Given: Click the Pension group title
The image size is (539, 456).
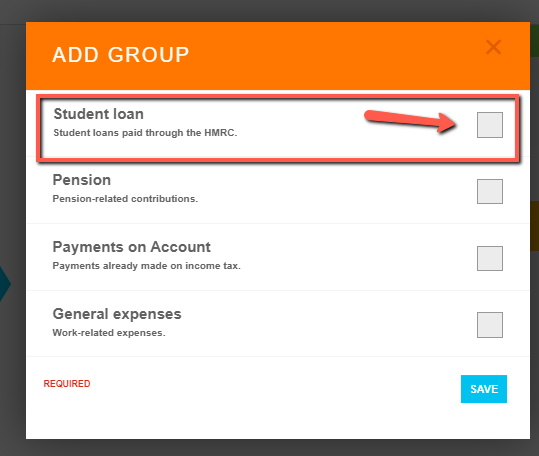Looking at the screenshot, I should pos(82,180).
